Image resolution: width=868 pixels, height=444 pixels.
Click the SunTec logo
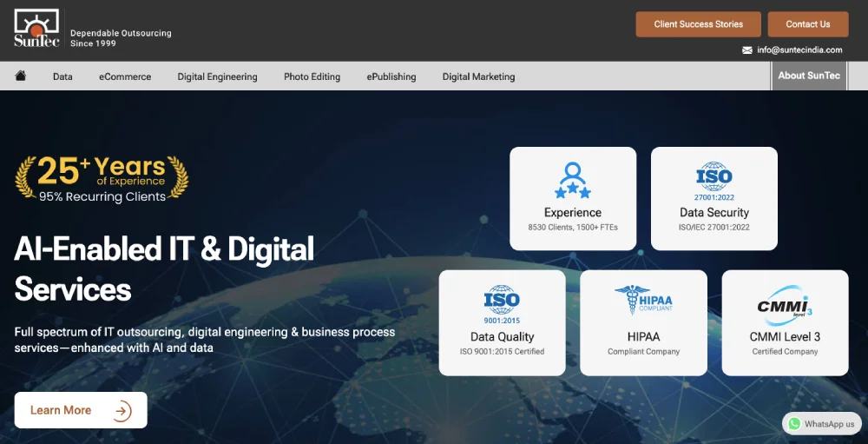tap(36, 29)
